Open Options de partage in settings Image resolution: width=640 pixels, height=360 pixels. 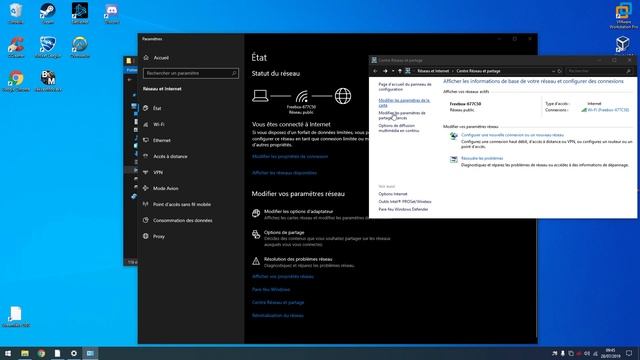click(x=284, y=232)
